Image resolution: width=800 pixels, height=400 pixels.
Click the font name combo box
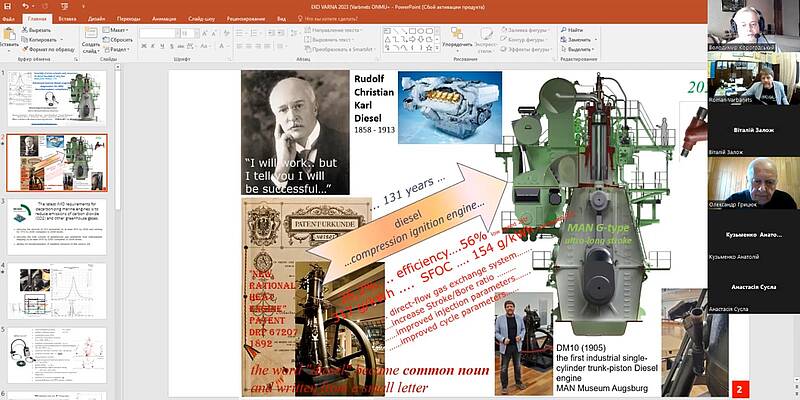(159, 34)
